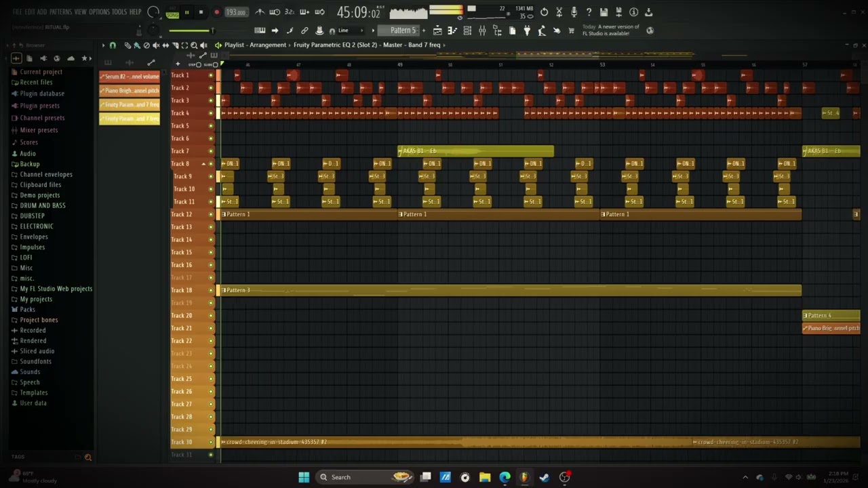Select Pattern 3 clip on Track 18
The height and width of the screenshot is (488, 868).
tap(511, 290)
